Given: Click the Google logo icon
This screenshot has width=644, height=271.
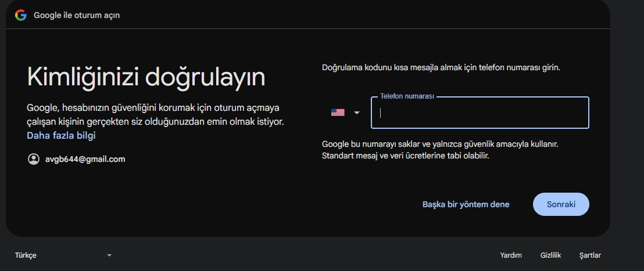Looking at the screenshot, I should pyautogui.click(x=20, y=15).
